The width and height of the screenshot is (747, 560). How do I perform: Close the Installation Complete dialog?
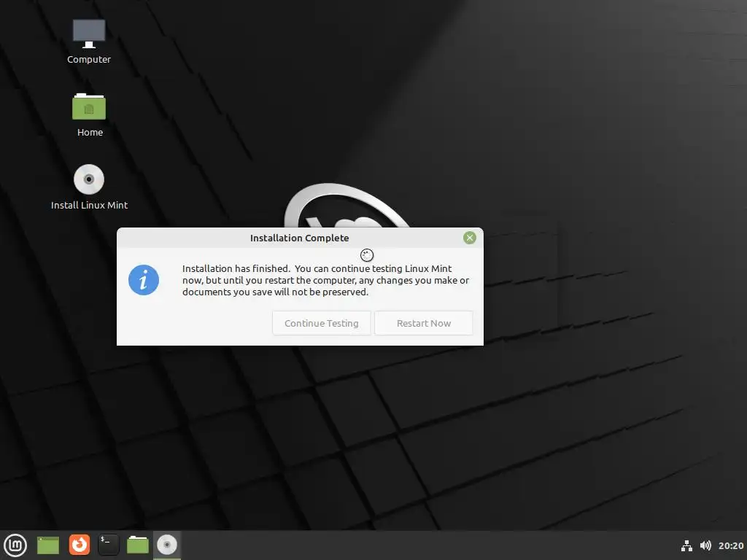pyautogui.click(x=470, y=238)
